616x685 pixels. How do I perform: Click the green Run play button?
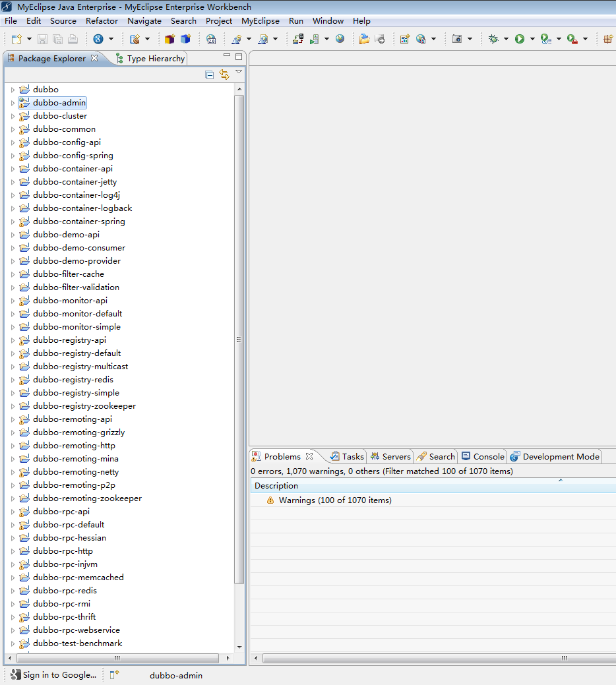tap(520, 40)
